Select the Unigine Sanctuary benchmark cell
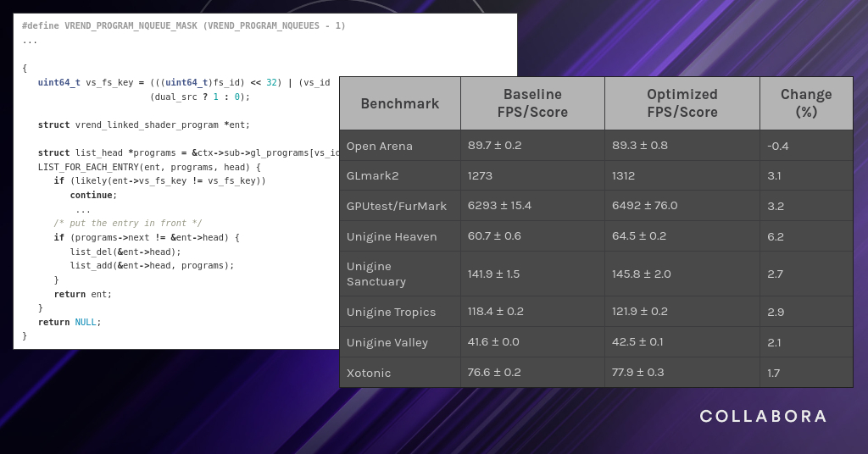Image resolution: width=868 pixels, height=454 pixels. pyautogui.click(x=400, y=274)
